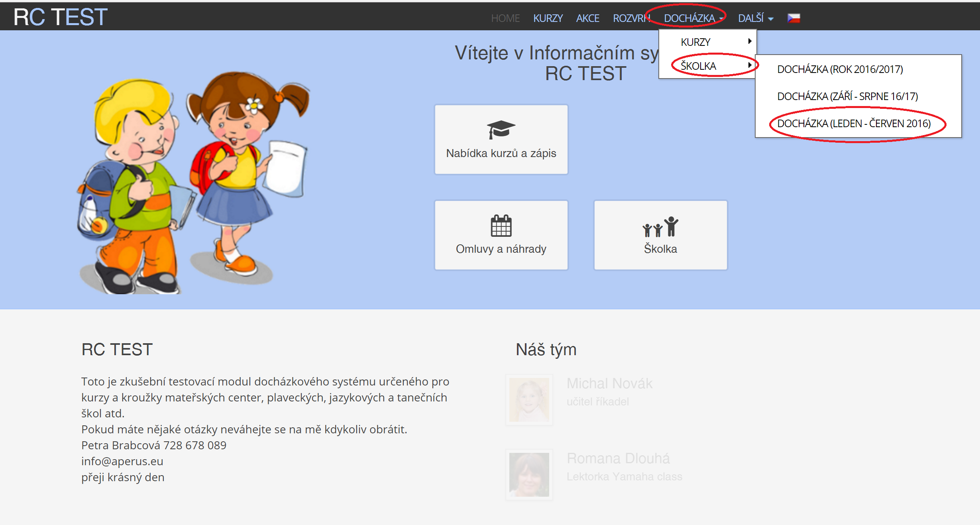
Task: Click the graduation cap icon
Action: pos(501,130)
